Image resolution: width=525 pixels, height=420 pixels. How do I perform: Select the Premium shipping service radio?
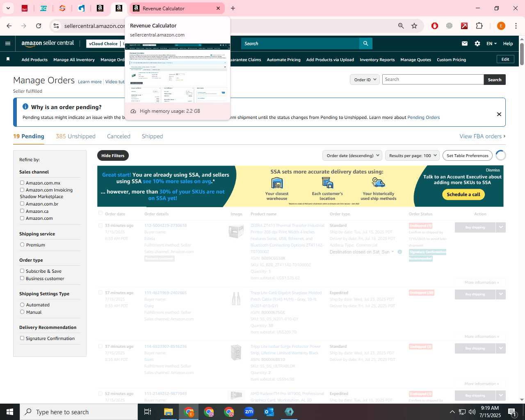coord(22,245)
